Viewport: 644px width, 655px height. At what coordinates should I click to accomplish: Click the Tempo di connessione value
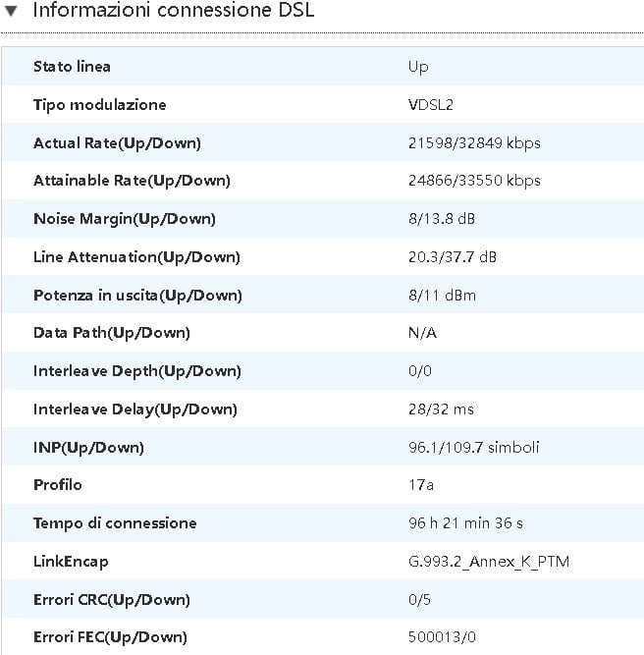pyautogui.click(x=465, y=523)
